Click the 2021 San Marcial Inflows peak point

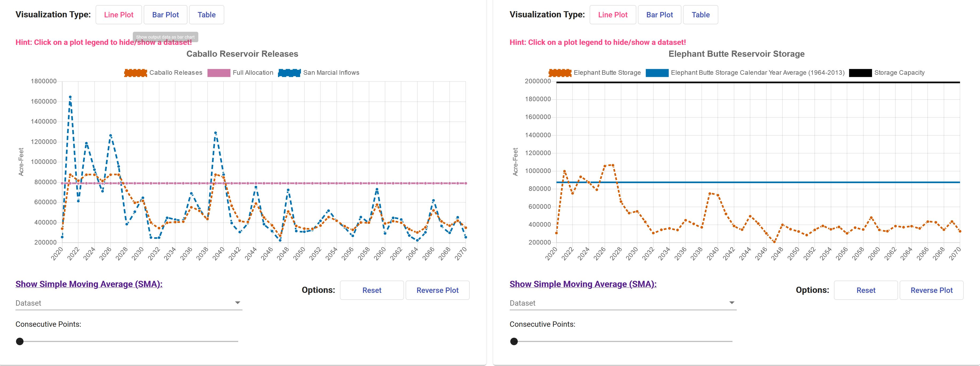pos(70,97)
